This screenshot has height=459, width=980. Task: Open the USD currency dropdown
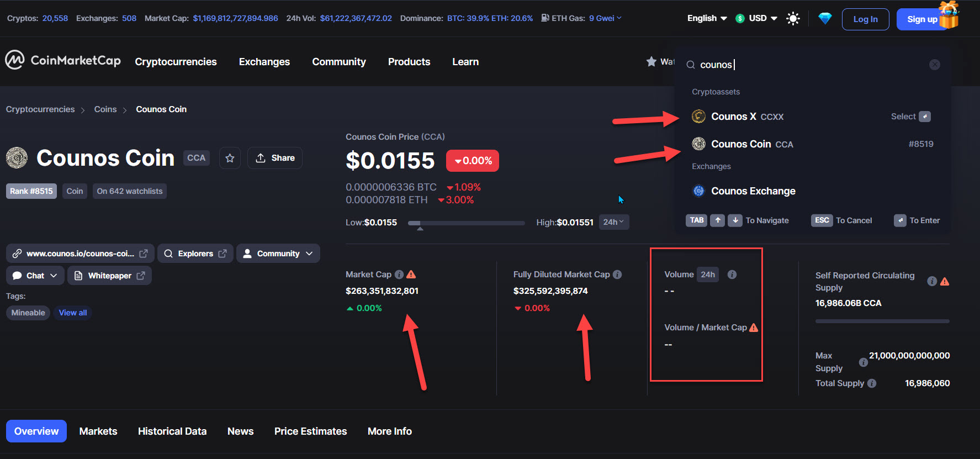756,18
